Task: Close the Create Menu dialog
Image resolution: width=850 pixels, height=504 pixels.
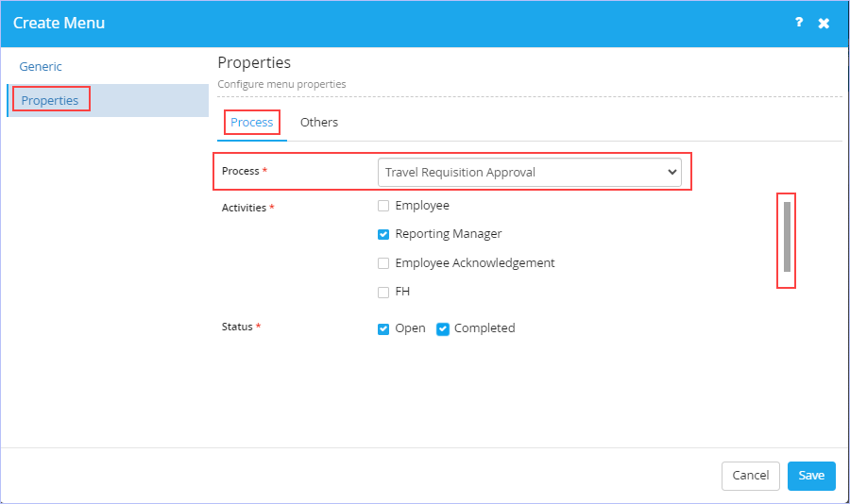Action: click(824, 24)
